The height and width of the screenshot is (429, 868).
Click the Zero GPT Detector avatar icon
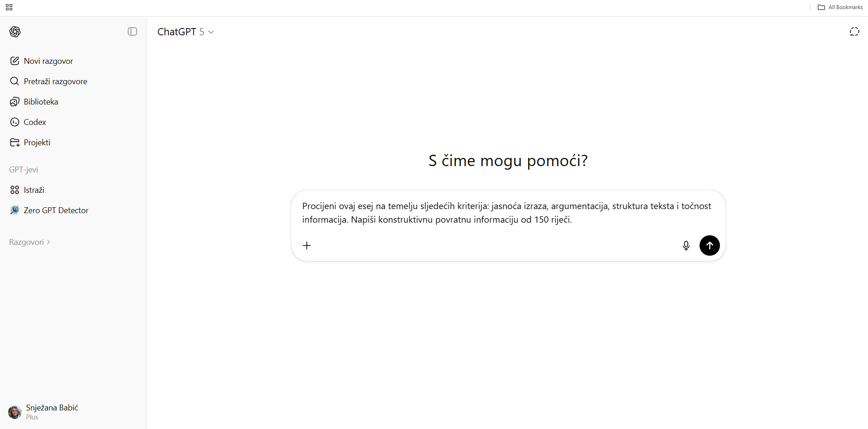[x=14, y=210]
